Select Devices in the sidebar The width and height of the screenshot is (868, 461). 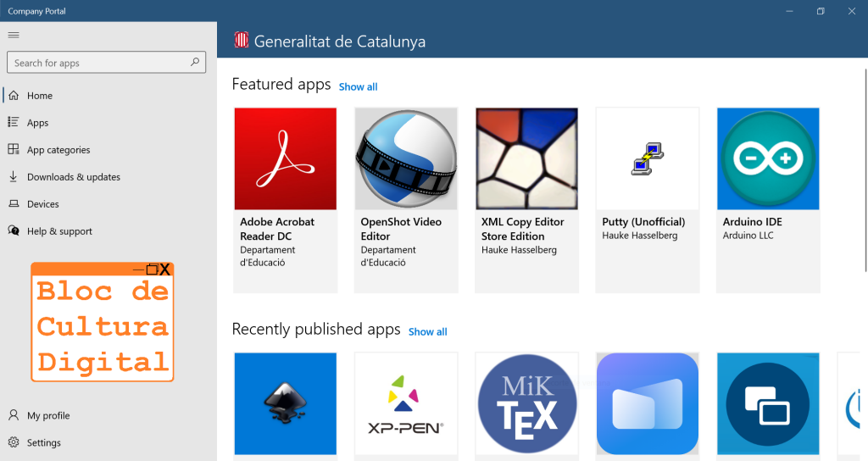pos(42,204)
